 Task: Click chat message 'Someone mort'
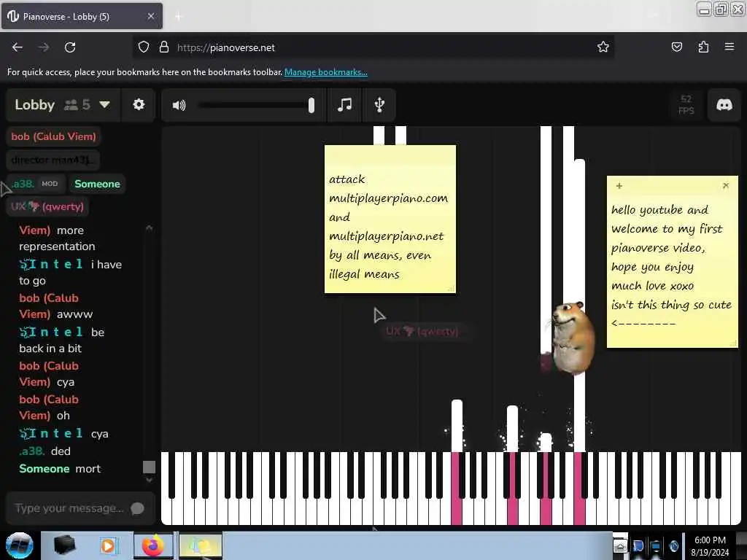[x=60, y=469]
